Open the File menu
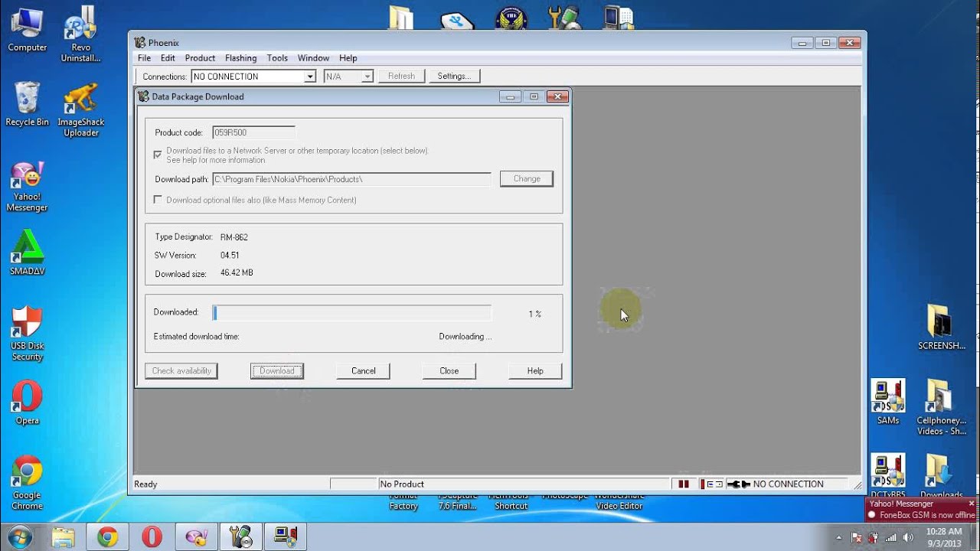Image resolution: width=980 pixels, height=551 pixels. 144,58
